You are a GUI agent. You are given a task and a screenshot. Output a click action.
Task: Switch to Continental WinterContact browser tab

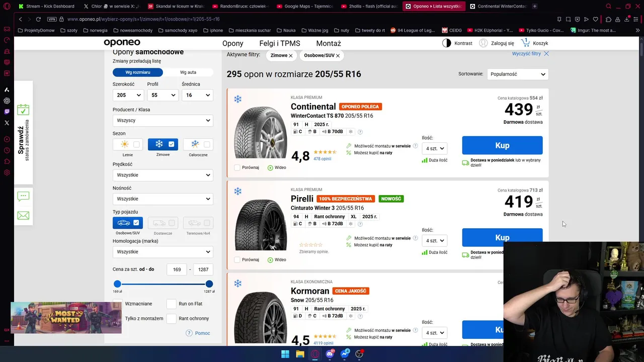[498, 7]
